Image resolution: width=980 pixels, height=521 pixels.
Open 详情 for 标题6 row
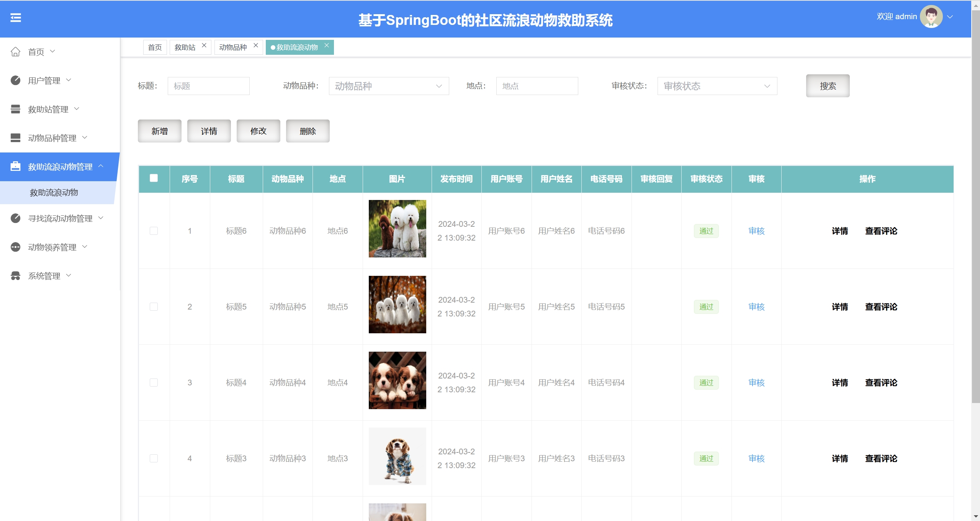840,231
